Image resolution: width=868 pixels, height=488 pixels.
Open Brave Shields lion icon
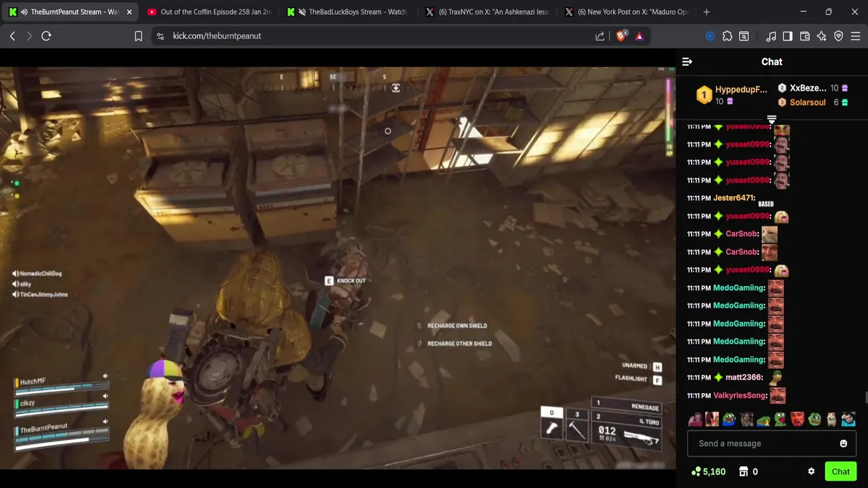tap(620, 36)
